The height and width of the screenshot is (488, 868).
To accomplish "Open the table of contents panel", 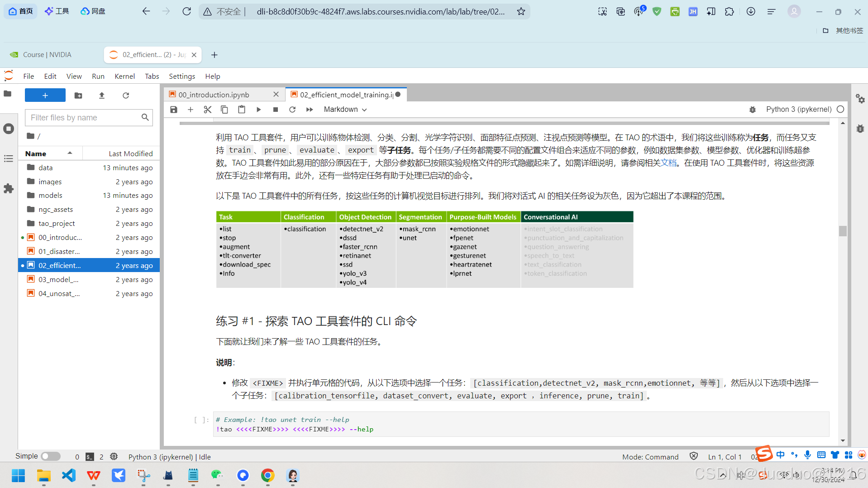I will [x=8, y=158].
